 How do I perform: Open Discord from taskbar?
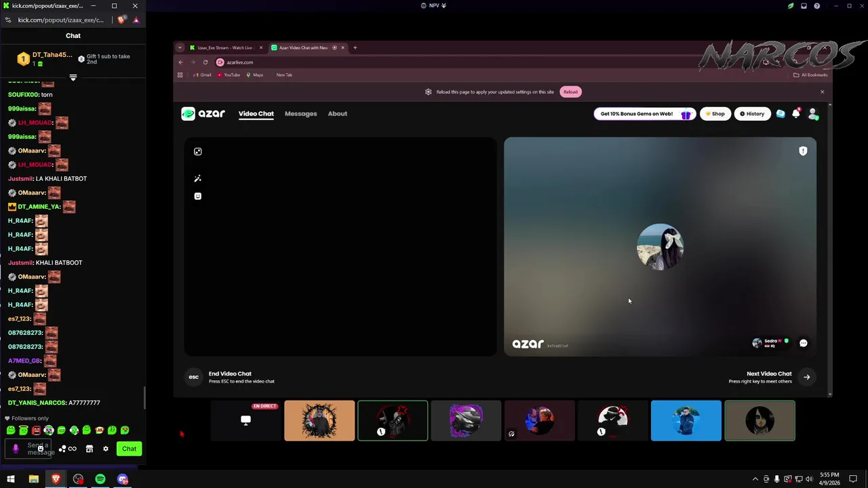[123, 480]
